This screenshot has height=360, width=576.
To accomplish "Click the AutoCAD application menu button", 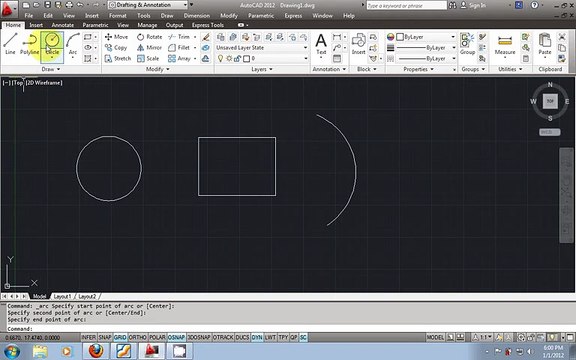I will click(x=9, y=9).
